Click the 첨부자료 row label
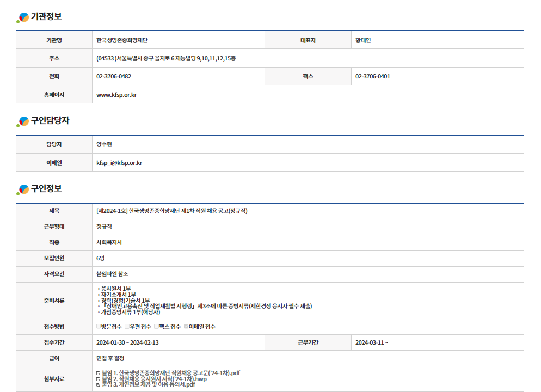This screenshot has width=541, height=392. pyautogui.click(x=54, y=379)
